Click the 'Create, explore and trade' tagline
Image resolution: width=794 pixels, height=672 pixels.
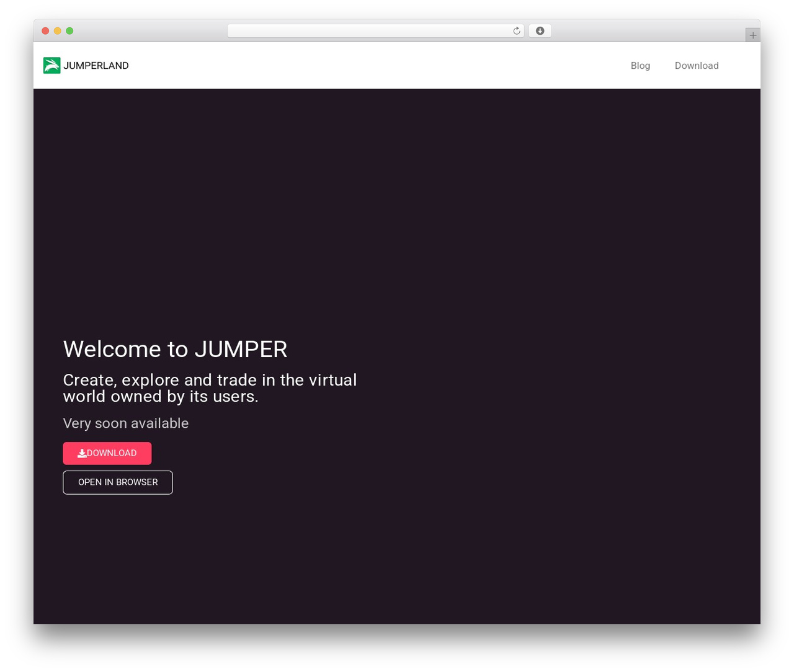pyautogui.click(x=210, y=388)
